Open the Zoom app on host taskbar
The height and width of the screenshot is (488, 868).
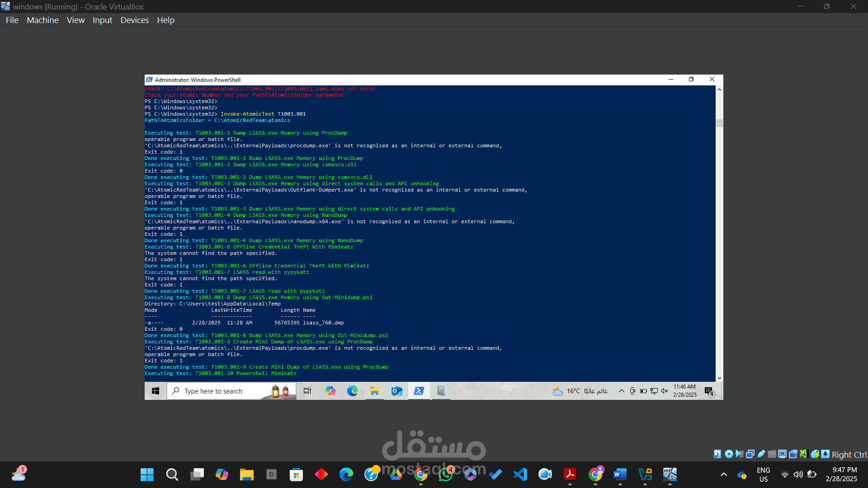(545, 474)
